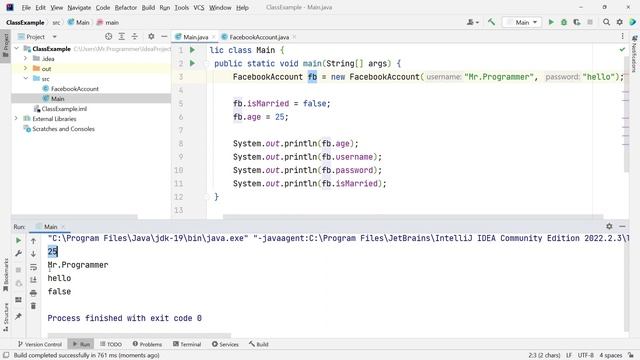Open the VCS menu
Viewport: 640px width, 360px height.
(199, 7)
